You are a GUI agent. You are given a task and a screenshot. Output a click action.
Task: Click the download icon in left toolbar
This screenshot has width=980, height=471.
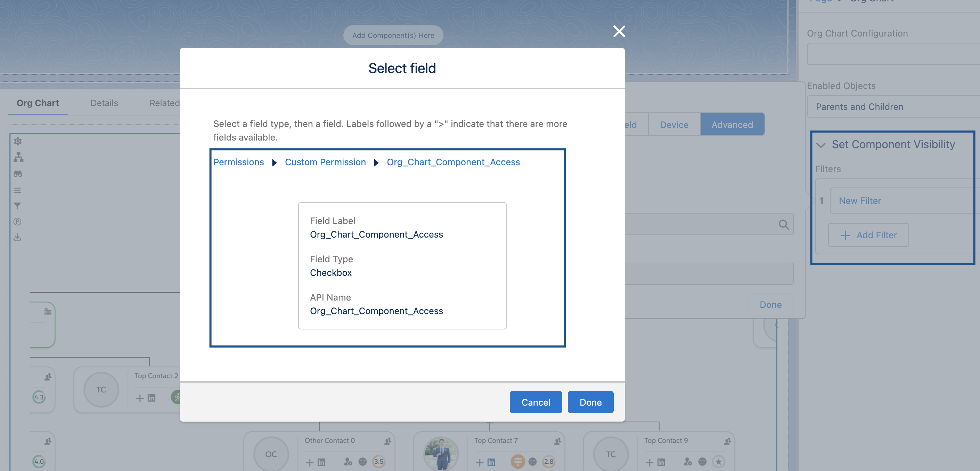(17, 237)
